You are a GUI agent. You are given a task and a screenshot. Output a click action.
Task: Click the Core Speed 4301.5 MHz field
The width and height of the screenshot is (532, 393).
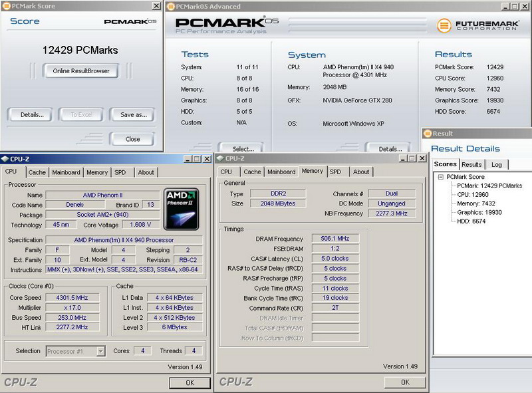click(72, 298)
